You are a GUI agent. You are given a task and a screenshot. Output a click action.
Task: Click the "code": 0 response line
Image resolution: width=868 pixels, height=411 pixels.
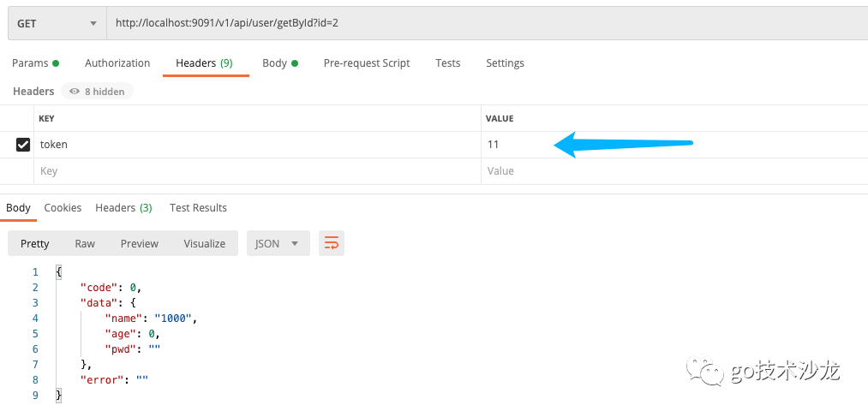click(111, 288)
